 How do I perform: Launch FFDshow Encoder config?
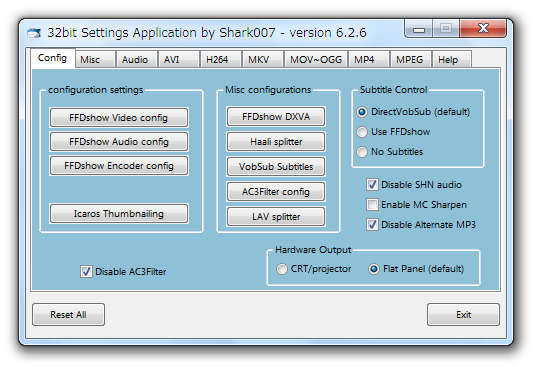(x=119, y=166)
